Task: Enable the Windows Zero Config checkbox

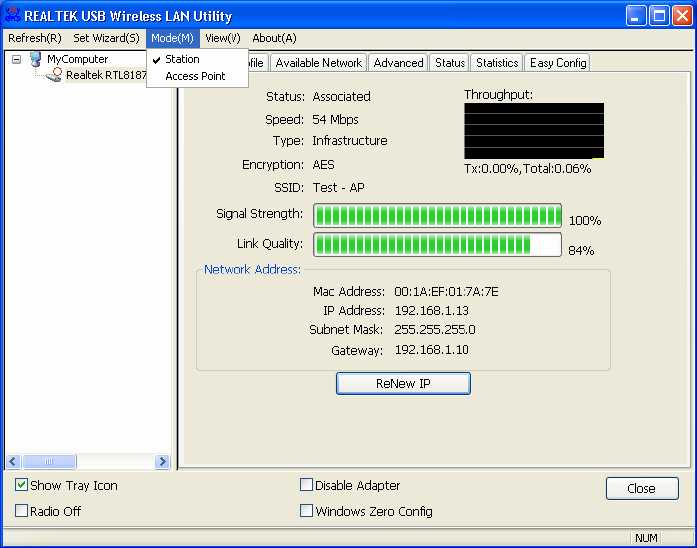Action: coord(306,510)
